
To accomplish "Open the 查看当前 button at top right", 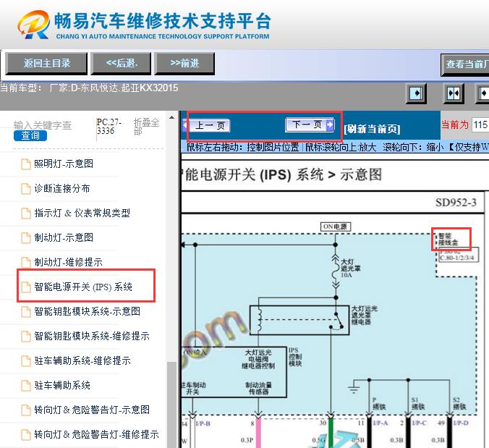I will pos(465,64).
